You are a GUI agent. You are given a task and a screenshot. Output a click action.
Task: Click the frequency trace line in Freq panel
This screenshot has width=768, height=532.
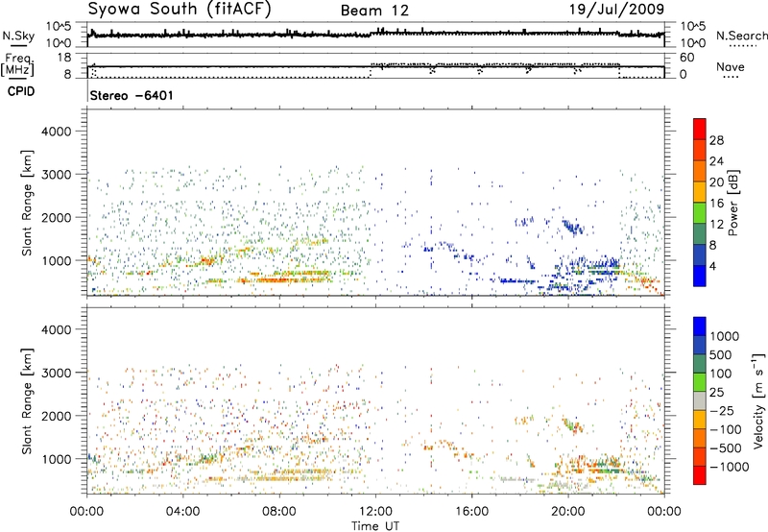click(x=375, y=67)
